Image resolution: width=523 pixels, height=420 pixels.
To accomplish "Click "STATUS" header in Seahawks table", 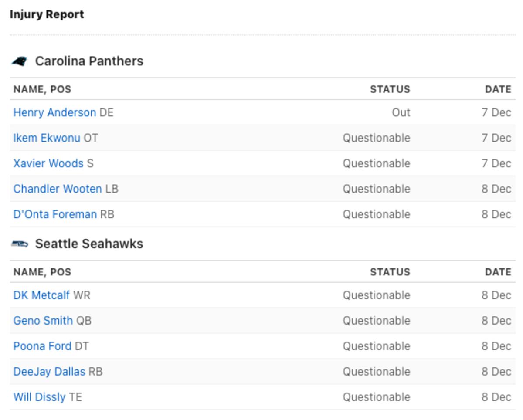I will [390, 272].
